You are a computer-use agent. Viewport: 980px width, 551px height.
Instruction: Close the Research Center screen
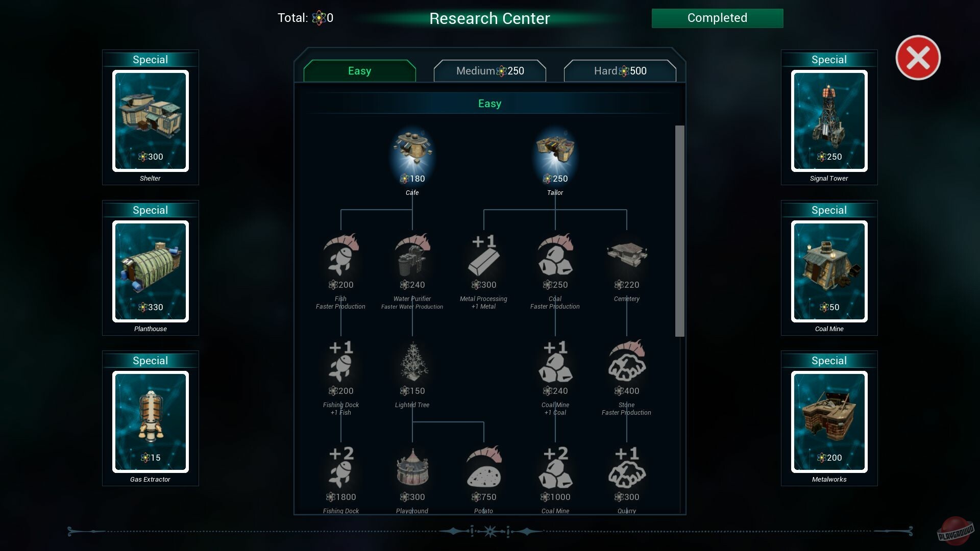tap(918, 58)
